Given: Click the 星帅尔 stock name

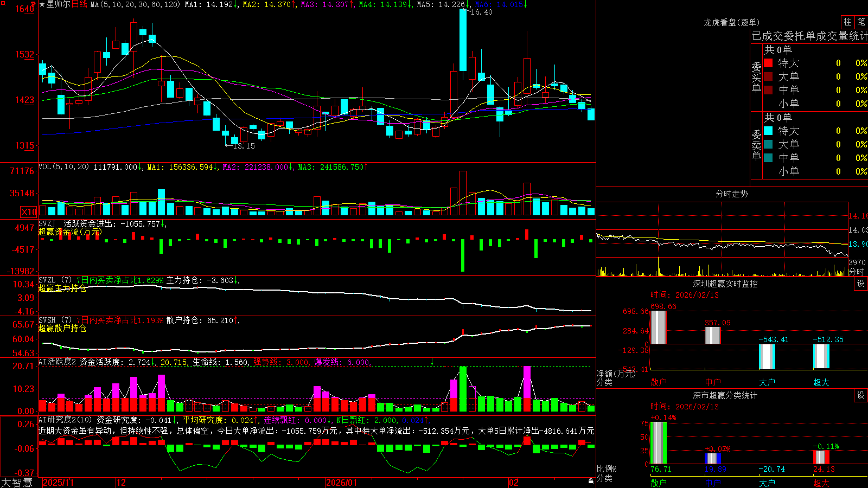Looking at the screenshot, I should click(x=58, y=4).
